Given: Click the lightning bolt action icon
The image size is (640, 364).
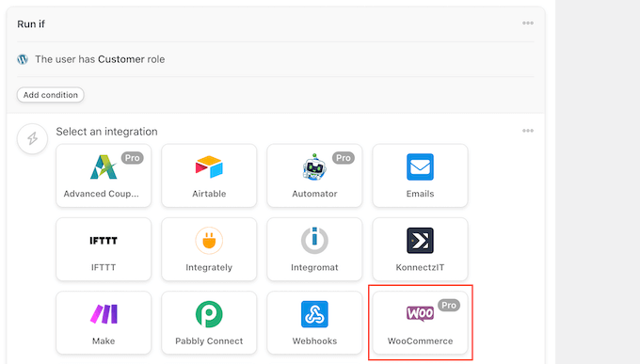Looking at the screenshot, I should pos(32,139).
